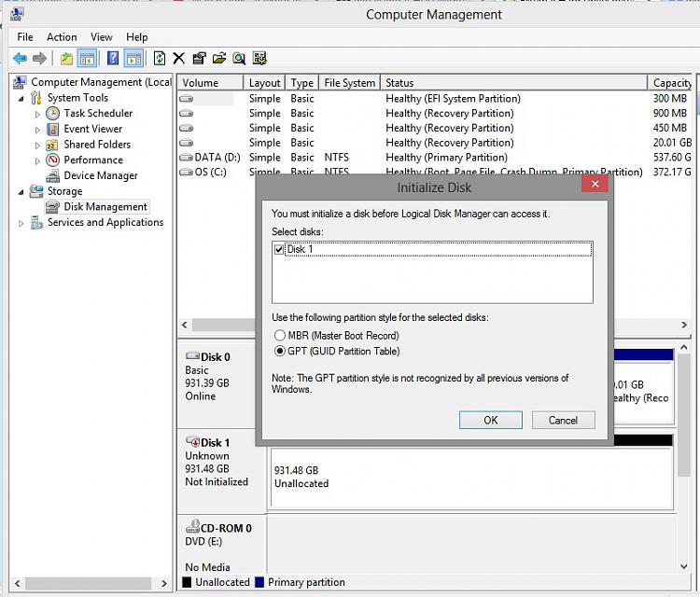Toggle the Show/Hide Console Tree icon
The image size is (700, 597).
pyautogui.click(x=87, y=59)
